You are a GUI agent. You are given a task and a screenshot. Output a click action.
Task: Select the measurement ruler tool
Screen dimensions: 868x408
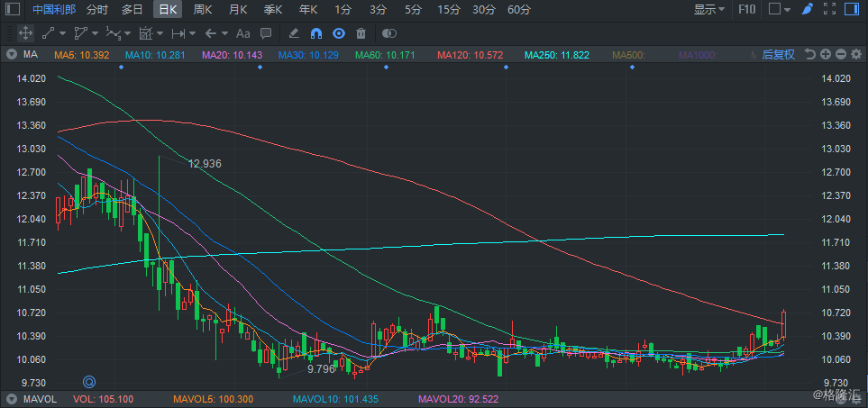pyautogui.click(x=146, y=33)
